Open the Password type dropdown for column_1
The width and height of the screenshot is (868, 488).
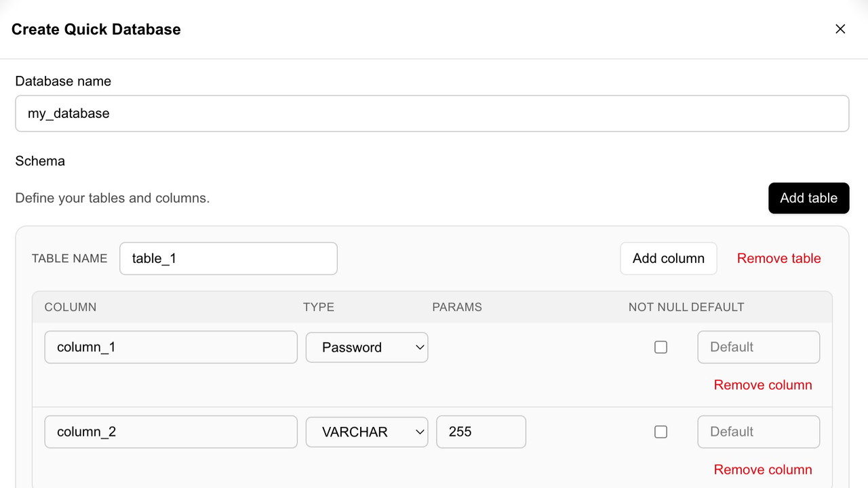367,347
